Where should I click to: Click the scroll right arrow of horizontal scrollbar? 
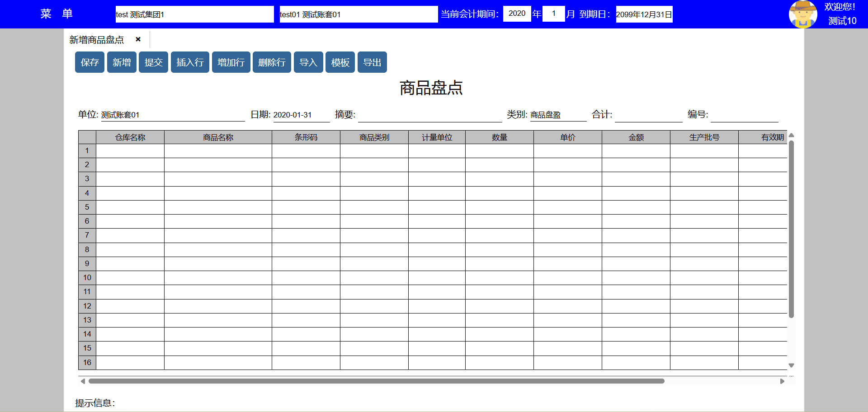point(782,381)
